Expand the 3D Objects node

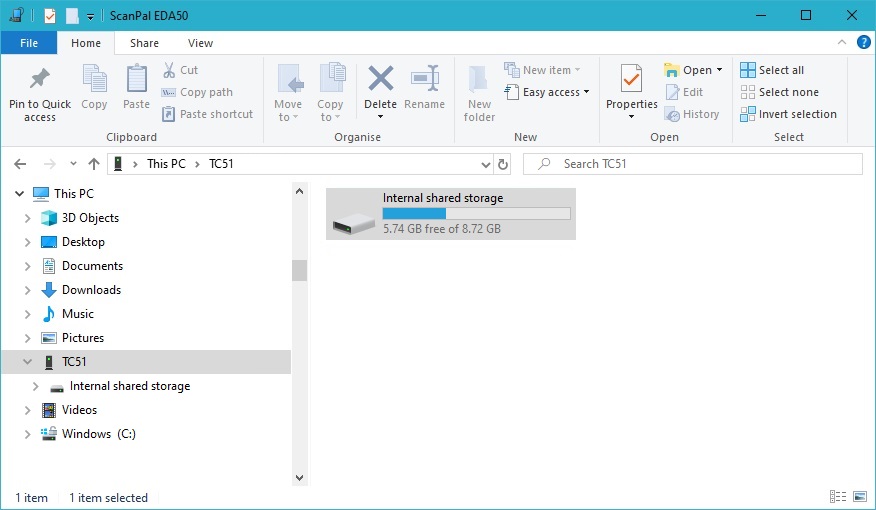[27, 218]
